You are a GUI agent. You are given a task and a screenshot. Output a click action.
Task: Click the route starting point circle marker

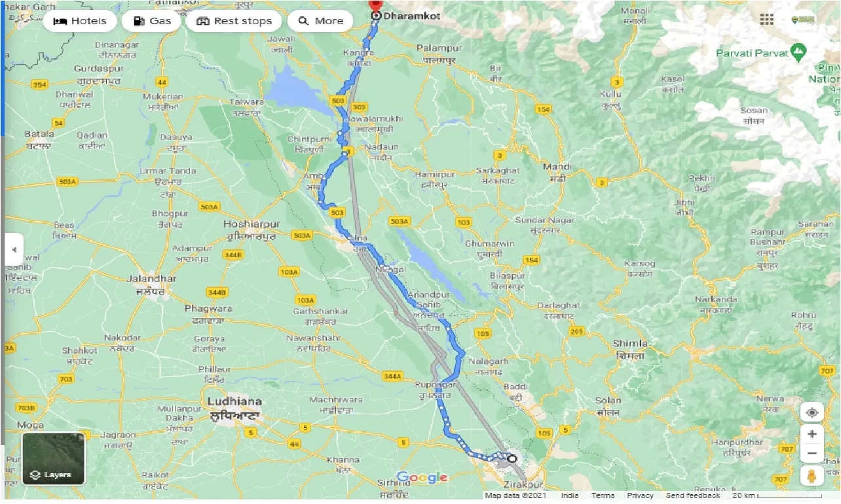coord(512,459)
